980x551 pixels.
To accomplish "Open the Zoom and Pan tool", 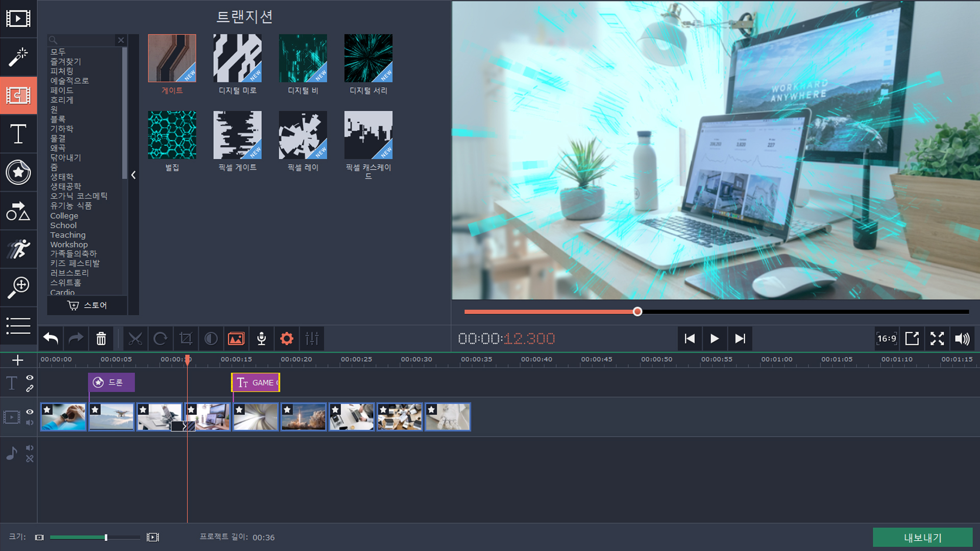I will (x=18, y=287).
